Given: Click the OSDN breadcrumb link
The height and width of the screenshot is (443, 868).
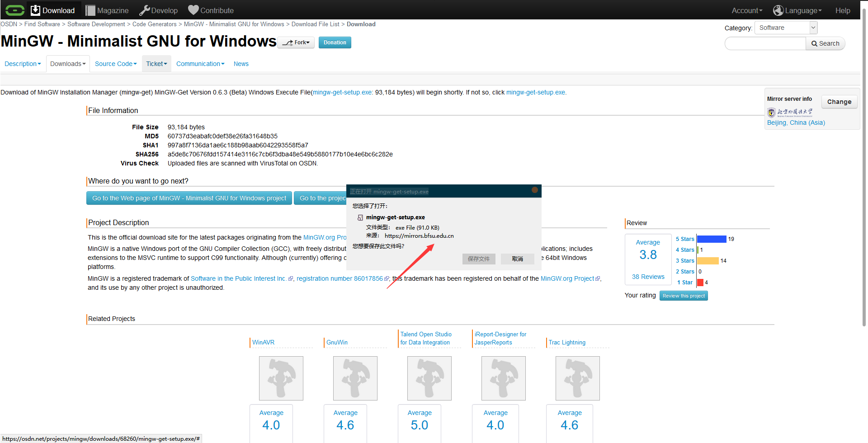Looking at the screenshot, I should (9, 24).
